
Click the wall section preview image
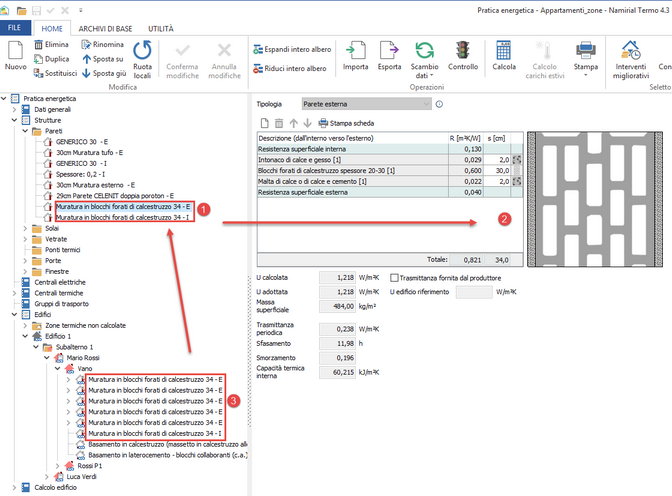tap(595, 199)
